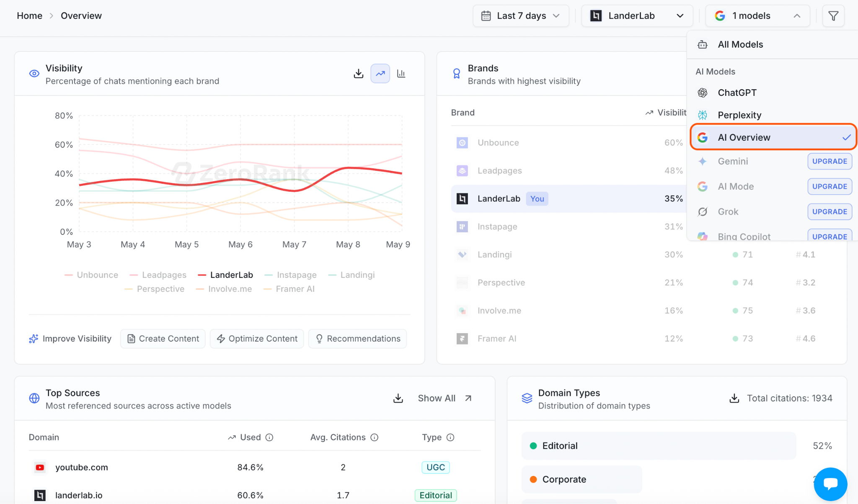
Task: Select ChatGPT from the AI Models list
Action: 737,93
